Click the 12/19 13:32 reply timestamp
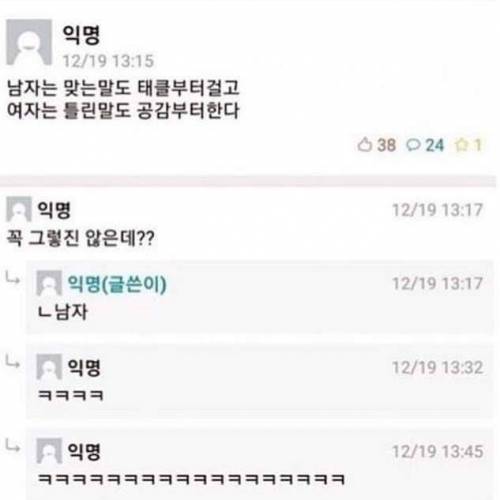The image size is (500, 500). tap(438, 368)
